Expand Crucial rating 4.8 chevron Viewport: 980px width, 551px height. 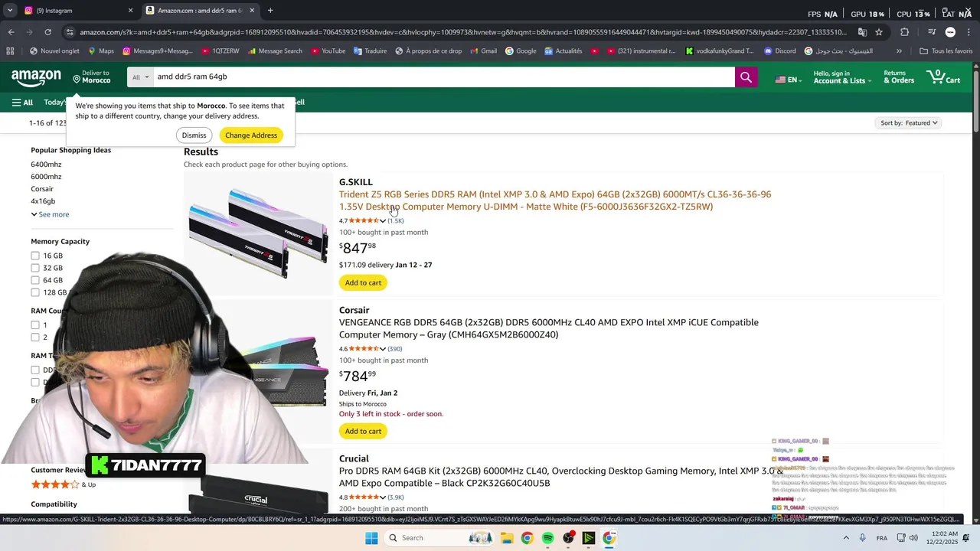click(x=383, y=497)
